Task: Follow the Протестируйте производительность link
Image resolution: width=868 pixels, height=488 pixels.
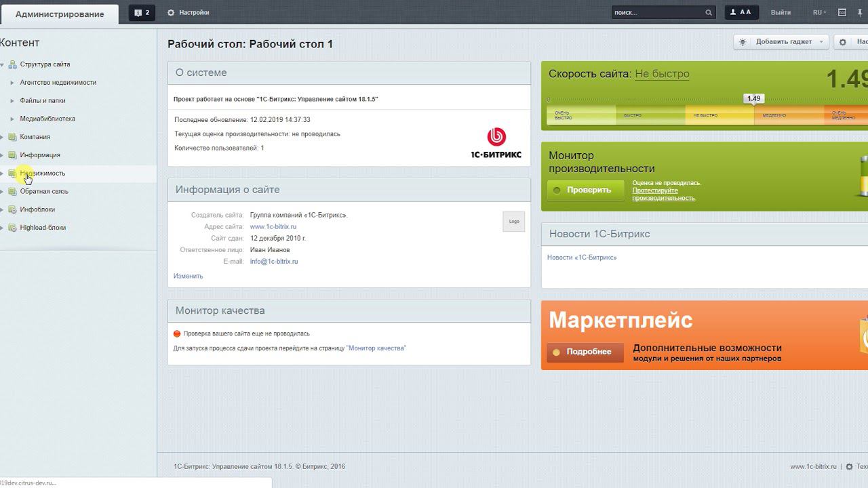Action: pos(664,195)
